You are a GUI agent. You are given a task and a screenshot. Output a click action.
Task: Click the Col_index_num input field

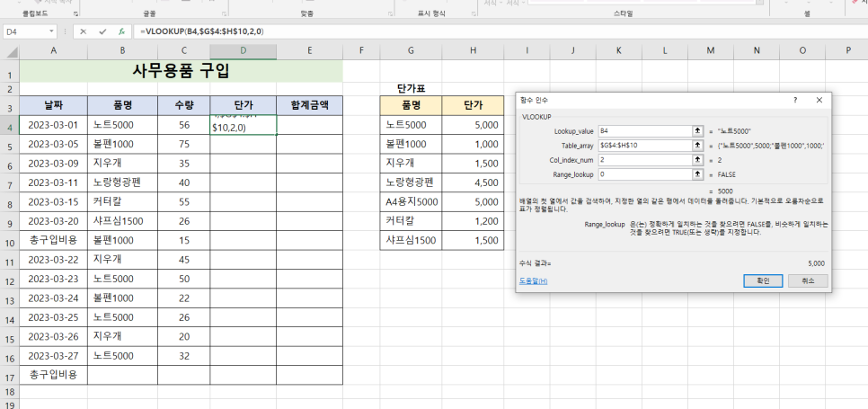coord(644,160)
